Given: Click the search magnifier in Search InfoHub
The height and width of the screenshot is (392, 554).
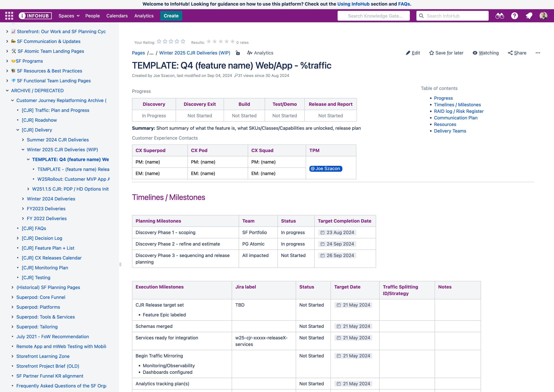Looking at the screenshot, I should (421, 16).
